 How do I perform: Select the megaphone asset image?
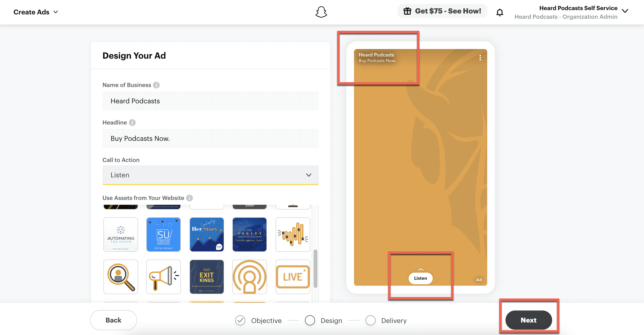(x=164, y=277)
